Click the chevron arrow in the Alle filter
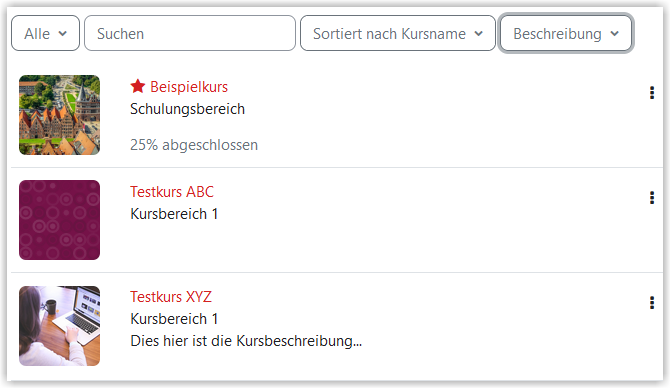The image size is (671, 389). (63, 33)
